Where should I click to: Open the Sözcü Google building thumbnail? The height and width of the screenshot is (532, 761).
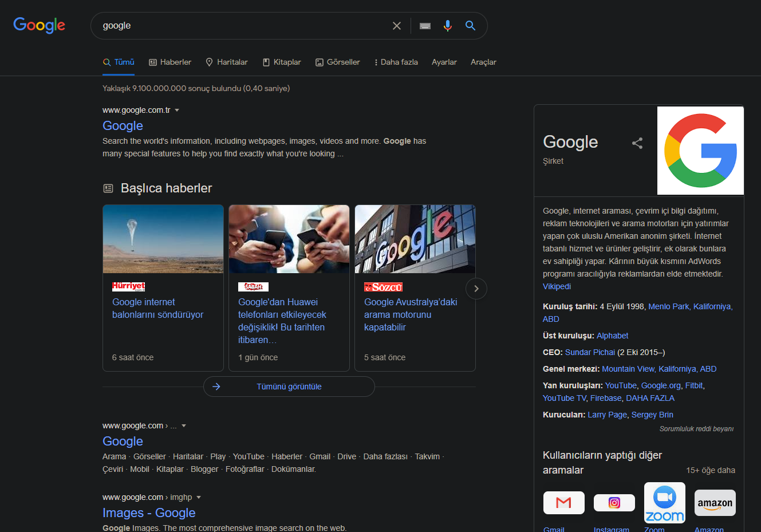[415, 239]
